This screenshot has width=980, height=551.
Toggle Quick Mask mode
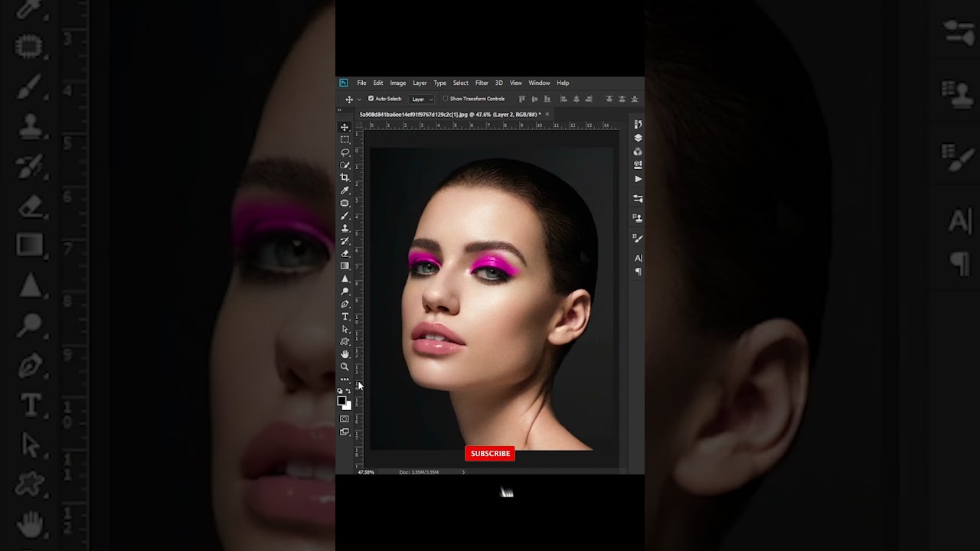345,419
